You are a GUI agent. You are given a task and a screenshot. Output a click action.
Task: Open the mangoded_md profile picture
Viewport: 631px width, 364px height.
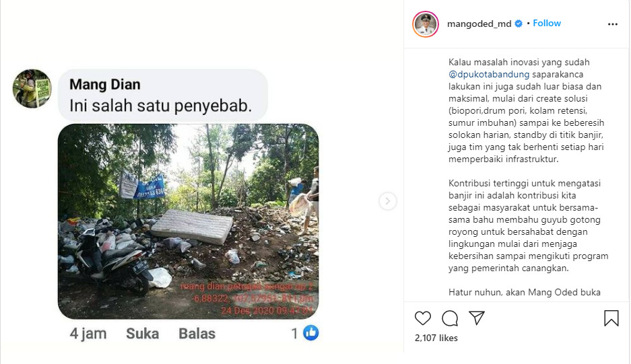(426, 24)
